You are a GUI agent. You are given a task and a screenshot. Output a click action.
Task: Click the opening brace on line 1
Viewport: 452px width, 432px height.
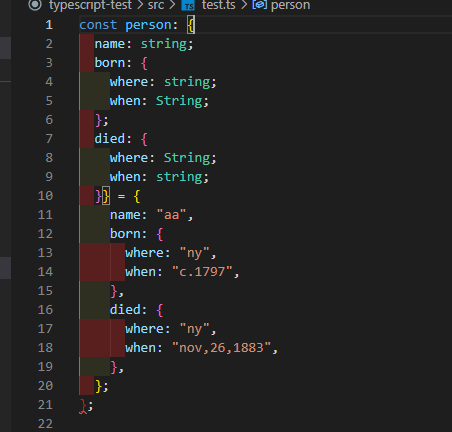(191, 25)
